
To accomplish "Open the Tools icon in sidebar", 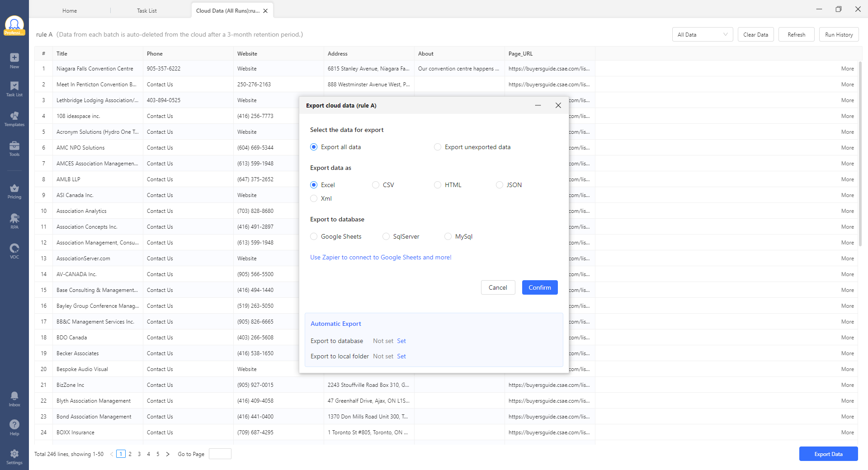I will click(14, 148).
